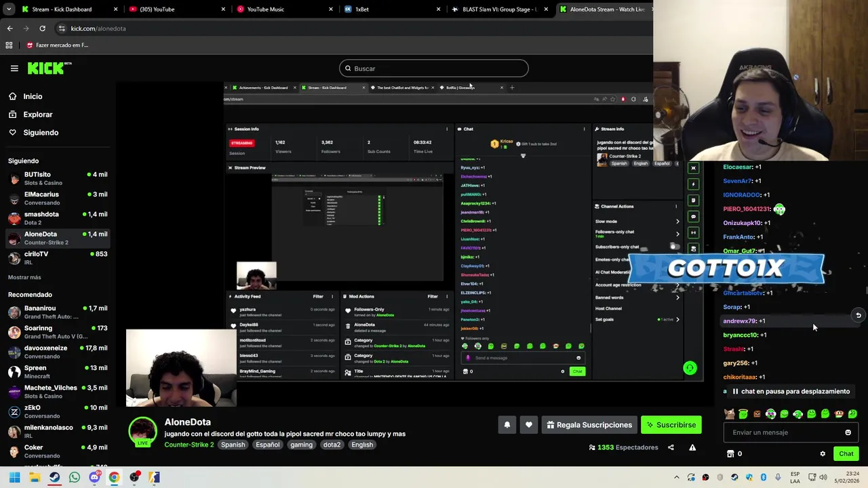Viewport: 868px width, 488px height.
Task: Open File Explorer from the taskbar
Action: coord(35,477)
